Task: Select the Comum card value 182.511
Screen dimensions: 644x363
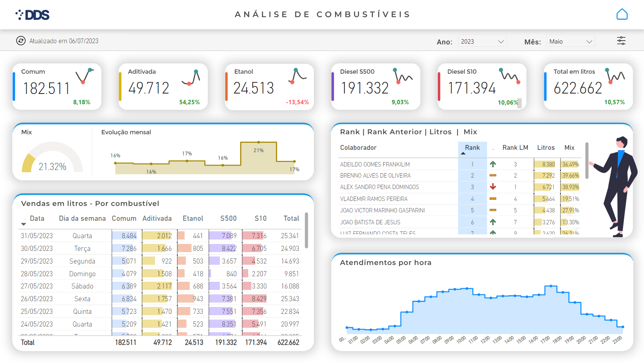Action: [x=46, y=88]
